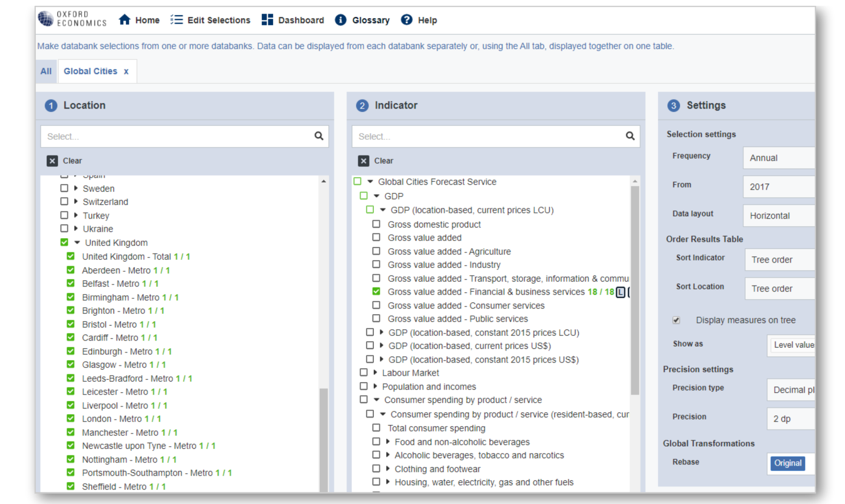Open the Home menu item
Image resolution: width=845 pixels, height=504 pixels.
[x=147, y=20]
